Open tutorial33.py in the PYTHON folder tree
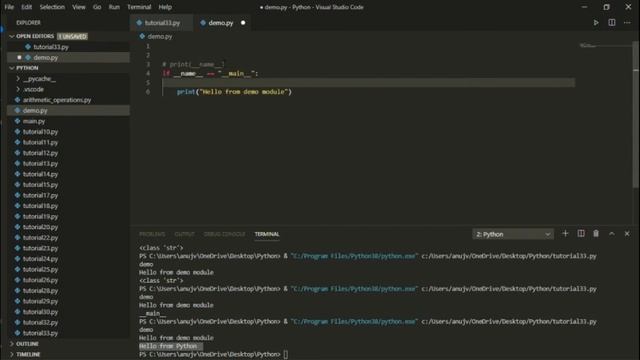Image resolution: width=640 pixels, height=360 pixels. (40, 333)
